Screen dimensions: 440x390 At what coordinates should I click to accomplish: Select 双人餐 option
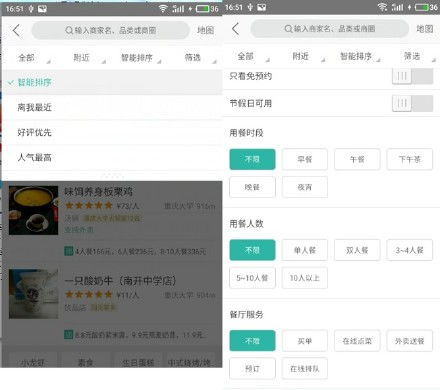357,250
